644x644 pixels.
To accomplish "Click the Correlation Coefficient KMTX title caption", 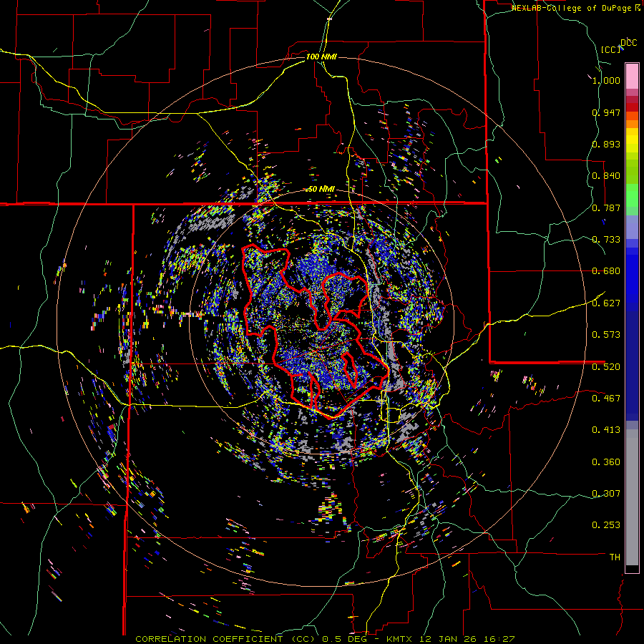I will 325,639.
